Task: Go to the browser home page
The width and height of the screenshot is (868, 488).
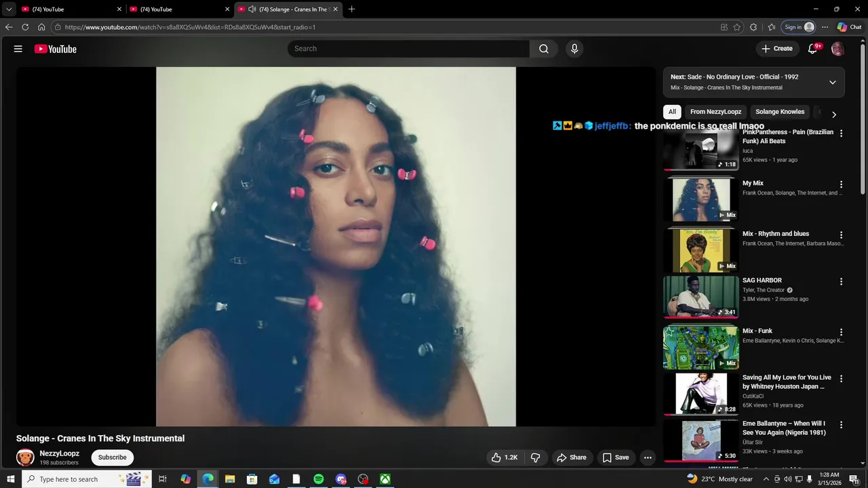Action: [x=41, y=27]
